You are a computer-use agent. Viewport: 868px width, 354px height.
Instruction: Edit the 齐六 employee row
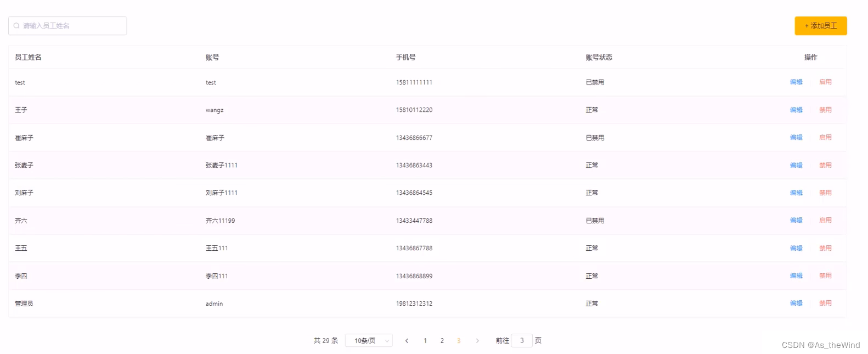(796, 221)
